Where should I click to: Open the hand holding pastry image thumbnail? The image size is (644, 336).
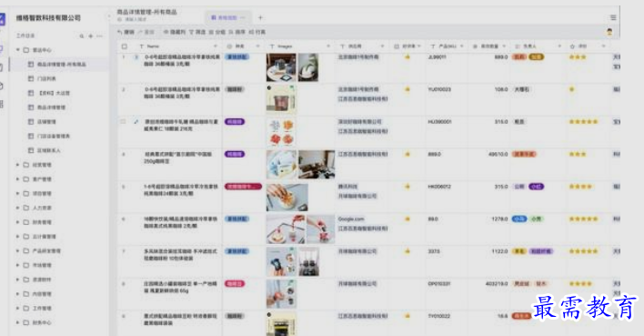click(x=287, y=197)
